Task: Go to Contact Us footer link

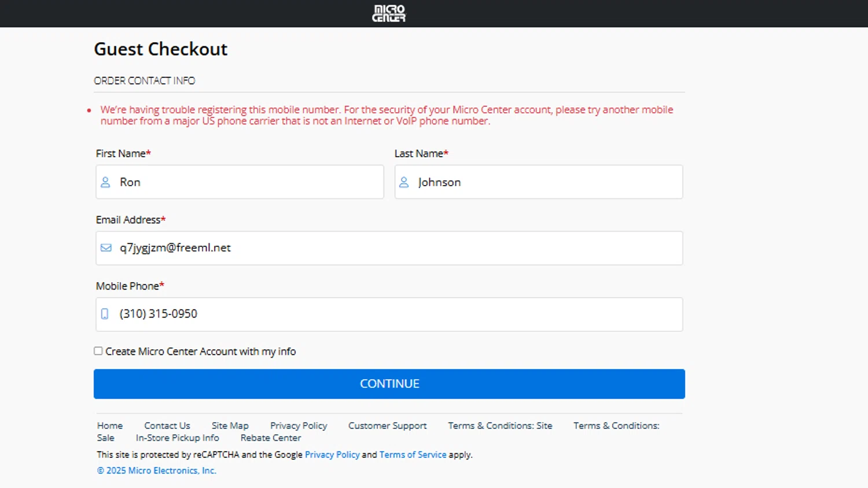Action: pos(167,426)
